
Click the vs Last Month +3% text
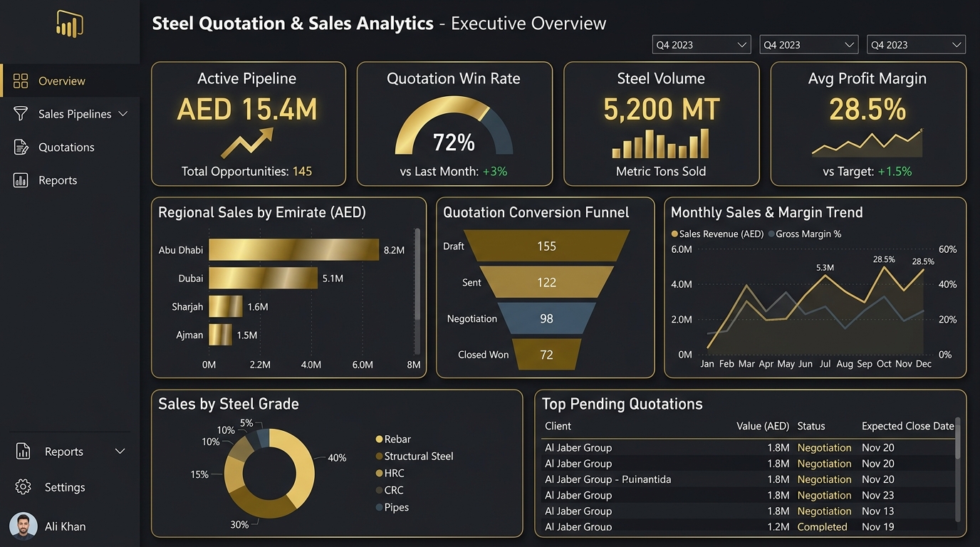pyautogui.click(x=454, y=171)
